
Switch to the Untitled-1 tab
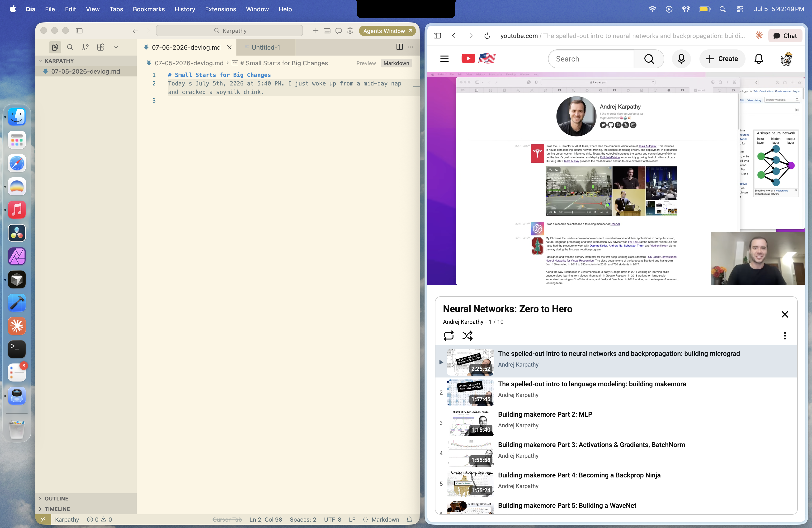pos(265,47)
